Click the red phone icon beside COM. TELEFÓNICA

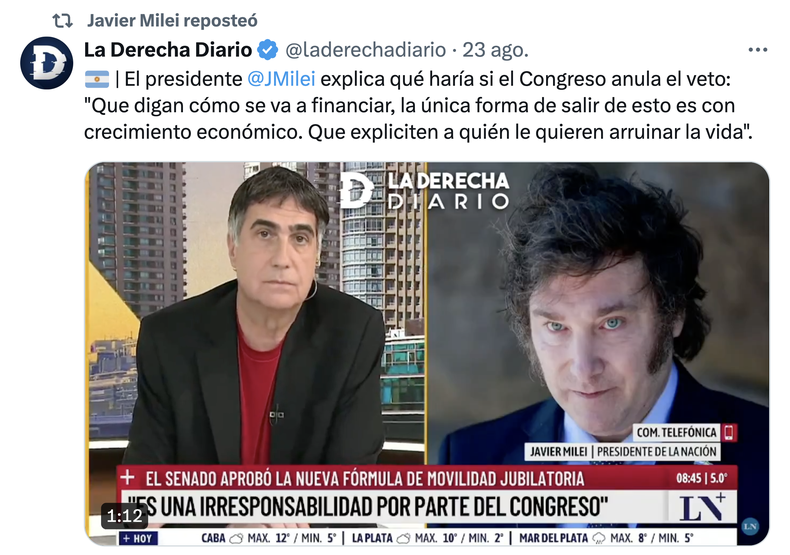[x=729, y=432]
